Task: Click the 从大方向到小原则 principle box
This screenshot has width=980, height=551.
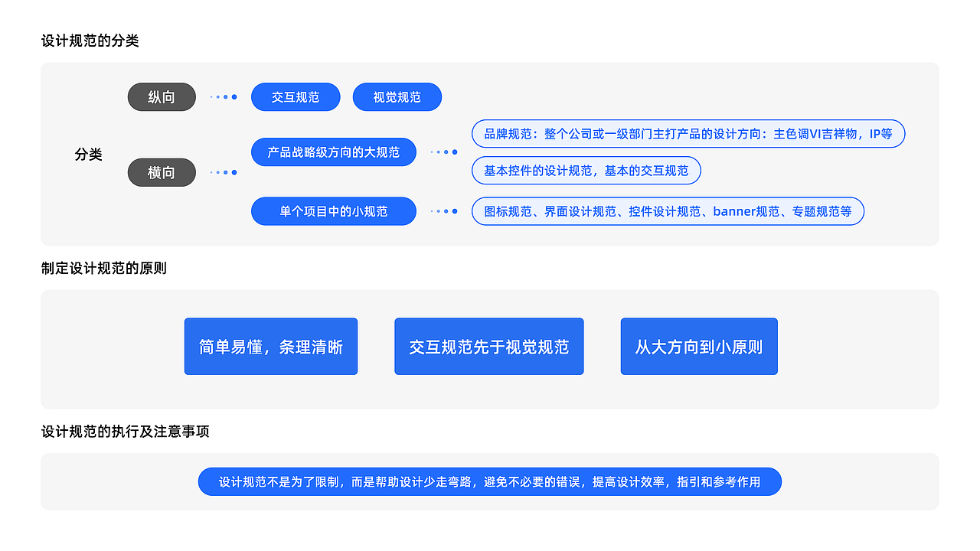Action: [699, 346]
